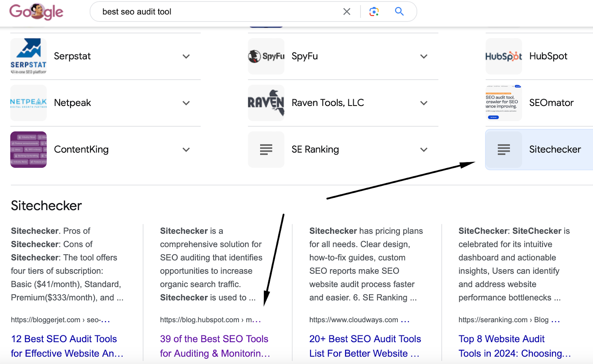The width and height of the screenshot is (593, 364).
Task: Expand the SpyFu row chevron
Action: point(424,56)
